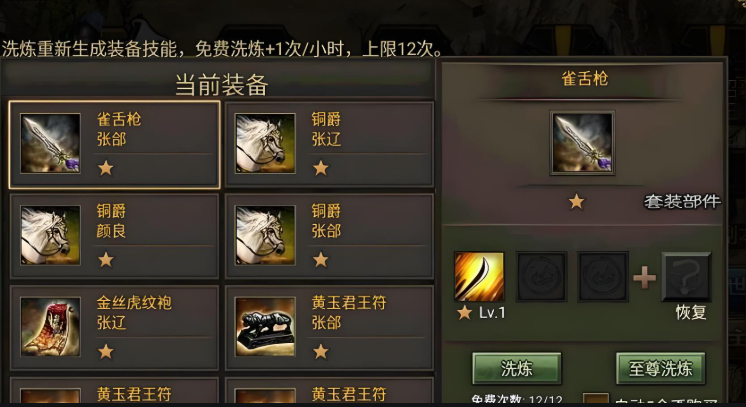Click large 雀舌枪 preview image in detail panel
The height and width of the screenshot is (407, 746).
click(x=582, y=143)
